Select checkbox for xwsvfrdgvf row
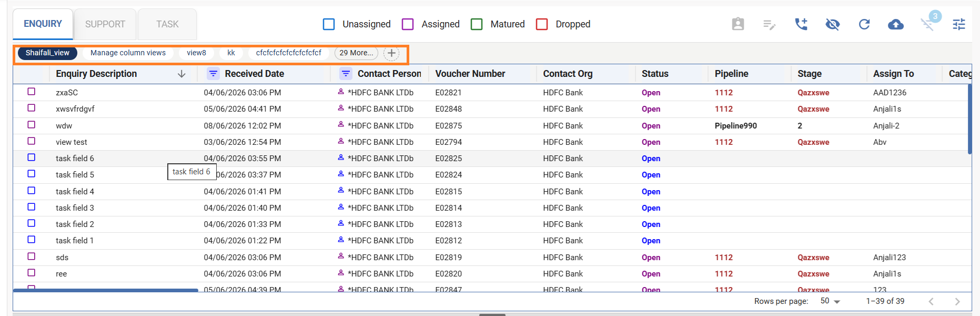The width and height of the screenshot is (980, 316). tap(32, 108)
